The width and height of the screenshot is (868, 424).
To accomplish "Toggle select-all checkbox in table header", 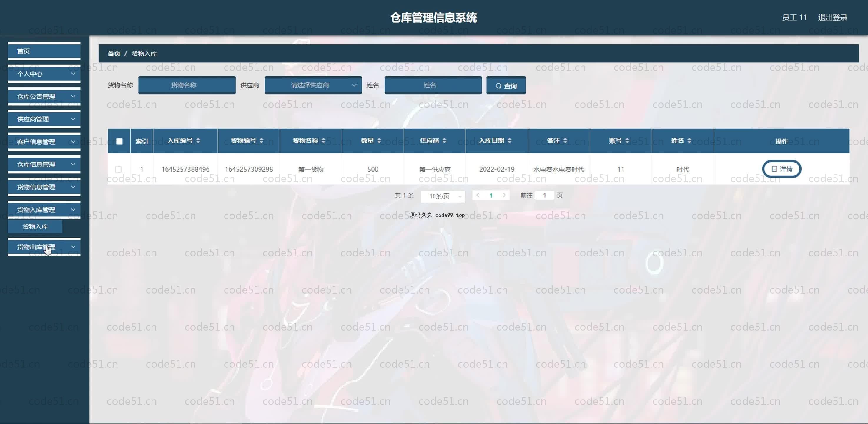I will (119, 141).
